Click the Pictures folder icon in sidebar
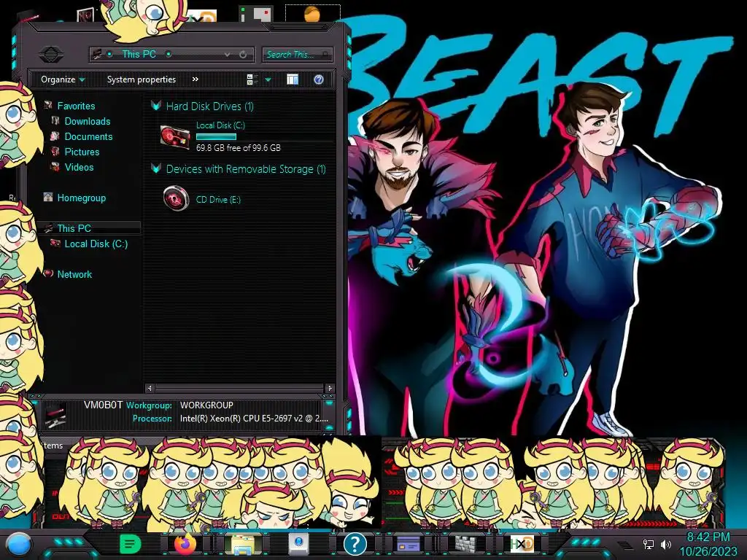747x560 pixels. click(x=55, y=152)
